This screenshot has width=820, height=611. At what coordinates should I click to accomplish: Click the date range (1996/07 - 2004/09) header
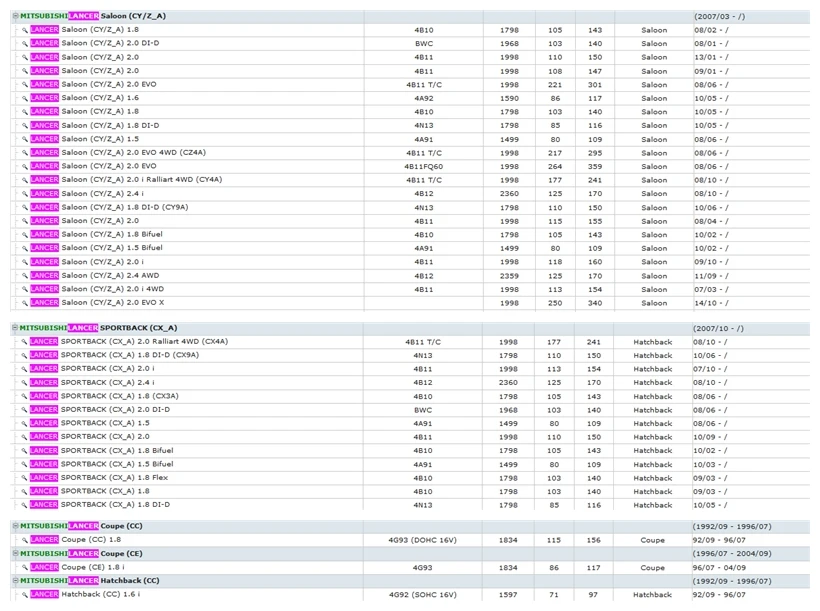coord(732,554)
